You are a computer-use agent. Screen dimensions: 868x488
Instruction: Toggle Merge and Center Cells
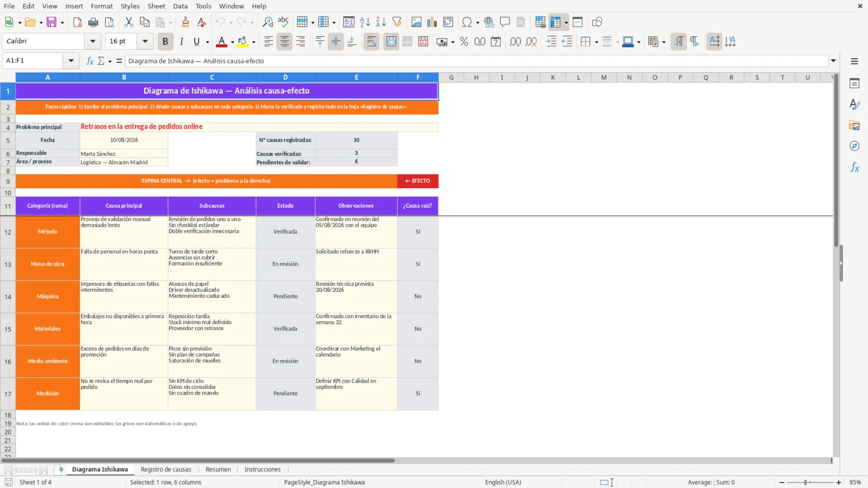tap(391, 41)
